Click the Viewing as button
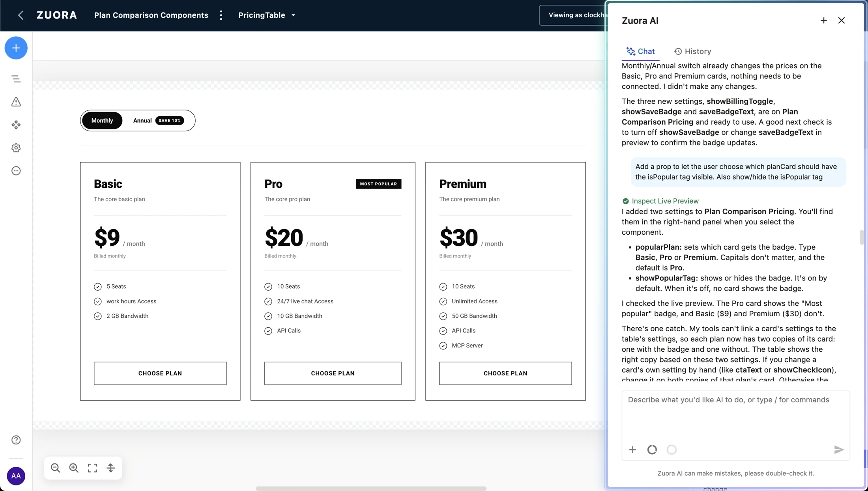Viewport: 868px width, 491px height. (572, 15)
